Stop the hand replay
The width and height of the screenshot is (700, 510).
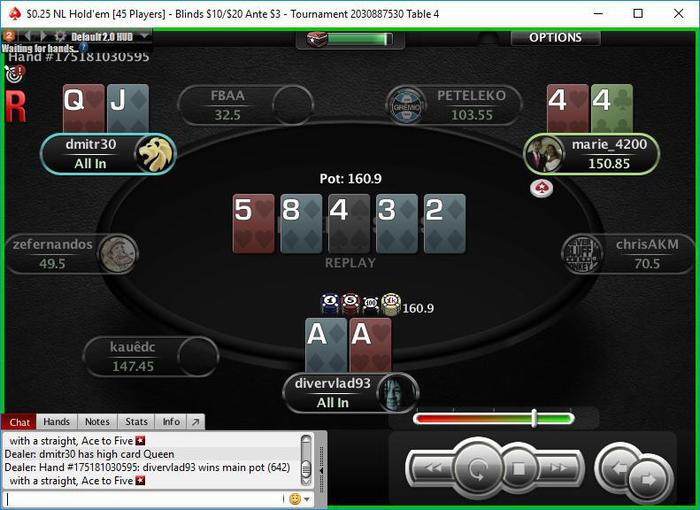pyautogui.click(x=518, y=469)
